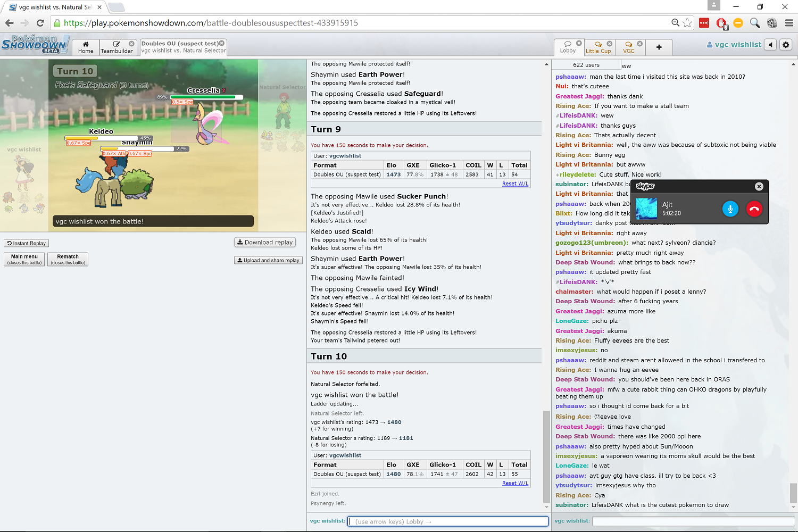Viewport: 798px width, 532px height.
Task: Click Reset W/L under Turn 10 table
Action: click(515, 483)
